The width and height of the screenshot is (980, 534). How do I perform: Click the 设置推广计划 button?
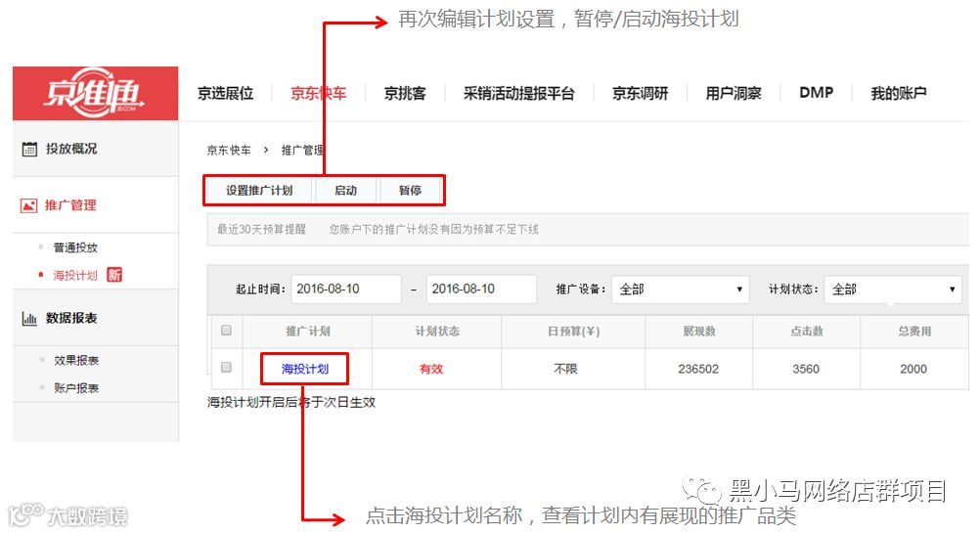coord(259,190)
